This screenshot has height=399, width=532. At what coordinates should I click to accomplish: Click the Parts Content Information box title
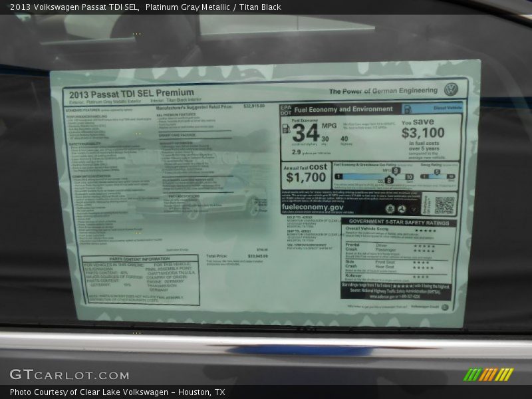coord(140,259)
